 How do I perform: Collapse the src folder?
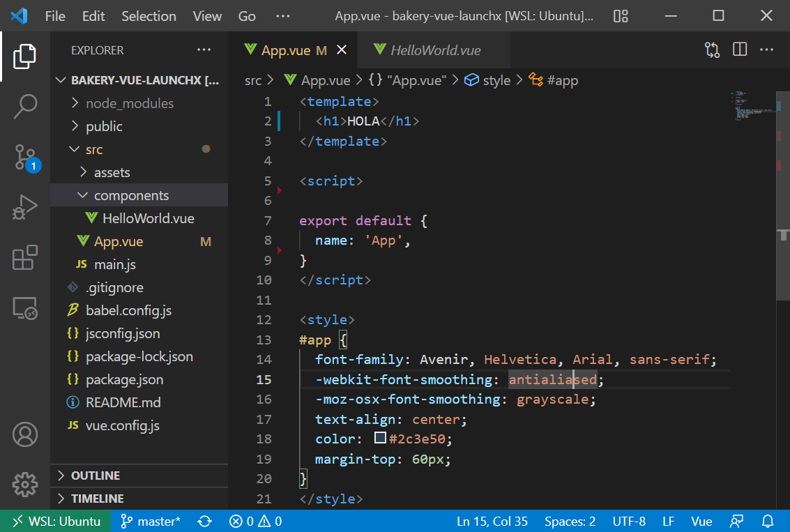(x=139, y=150)
